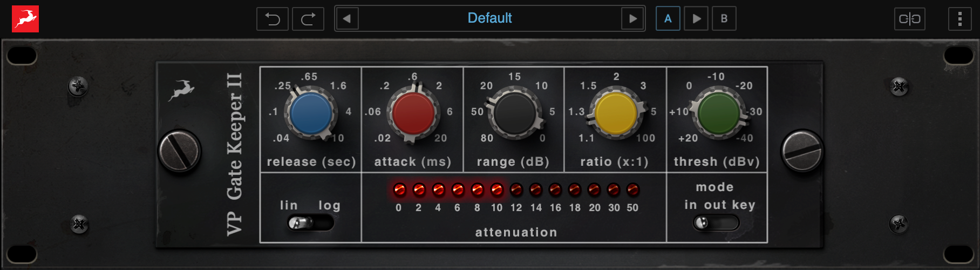Open the three-dot options menu
Screen dimensions: 980x270
tap(959, 19)
